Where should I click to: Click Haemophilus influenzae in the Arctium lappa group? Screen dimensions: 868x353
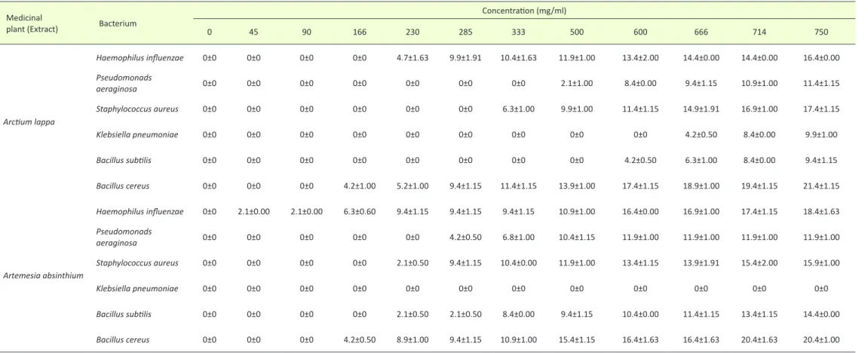140,57
